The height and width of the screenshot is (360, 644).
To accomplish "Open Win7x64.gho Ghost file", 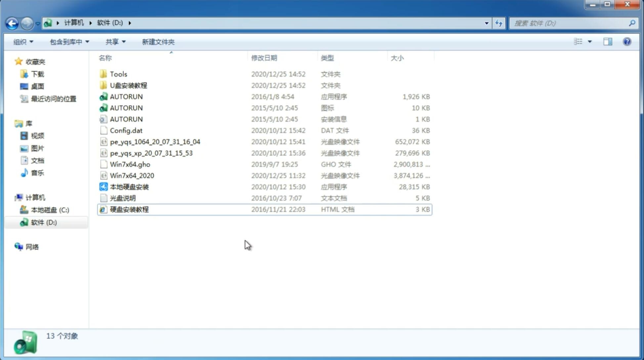I will [130, 164].
